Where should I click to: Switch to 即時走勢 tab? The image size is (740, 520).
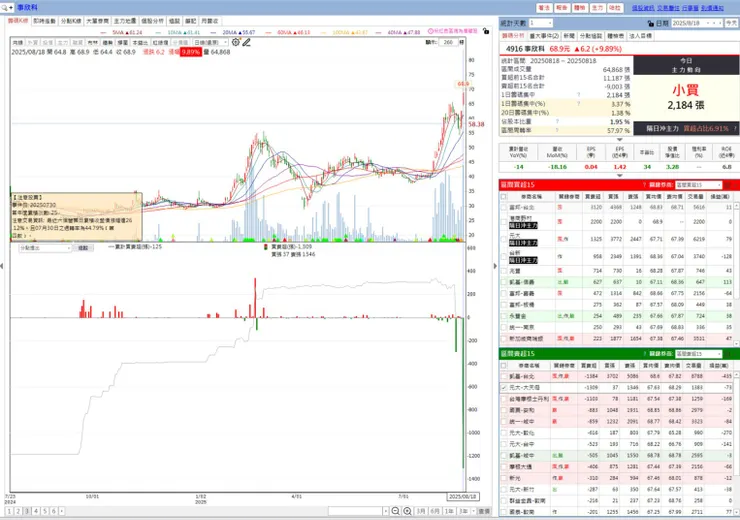(44, 21)
